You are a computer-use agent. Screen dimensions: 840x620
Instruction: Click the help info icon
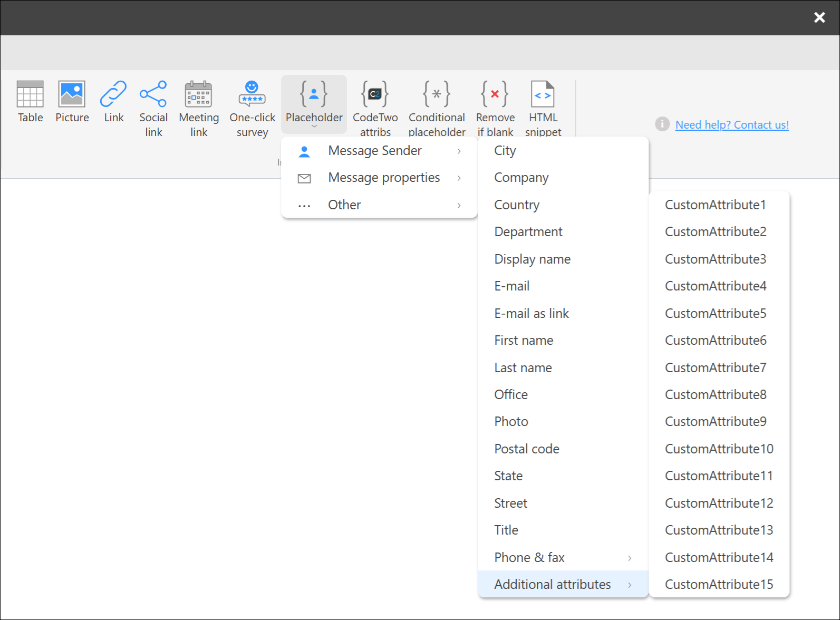[x=662, y=124]
